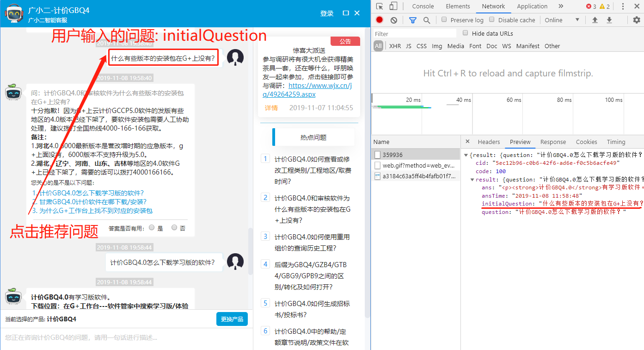This screenshot has height=350, width=644.
Task: Switch to the Console tab
Action: point(423,6)
